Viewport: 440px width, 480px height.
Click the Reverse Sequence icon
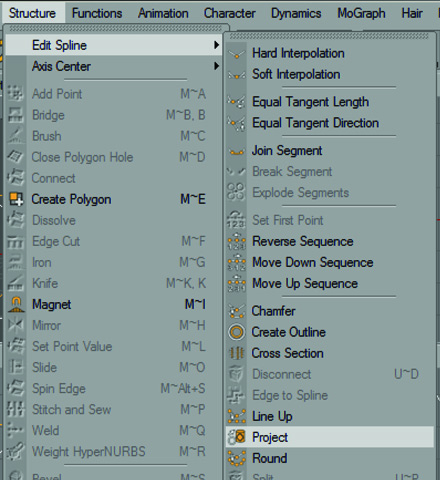[237, 241]
